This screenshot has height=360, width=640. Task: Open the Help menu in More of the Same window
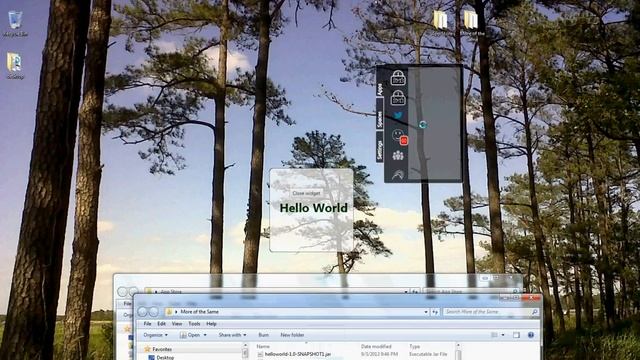[x=211, y=324]
